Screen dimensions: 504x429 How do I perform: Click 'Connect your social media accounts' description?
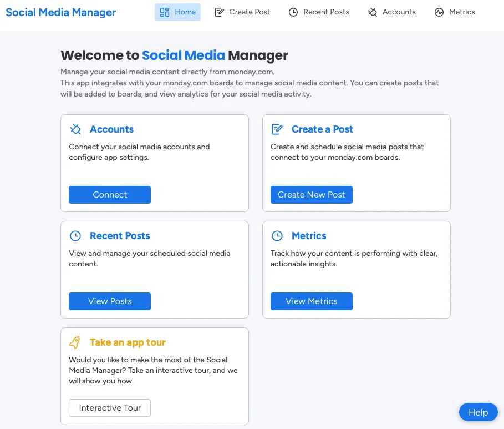[x=139, y=152]
